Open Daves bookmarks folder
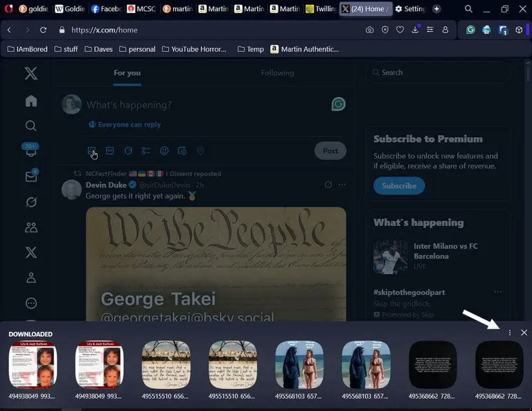The height and width of the screenshot is (411, 532). click(x=98, y=49)
